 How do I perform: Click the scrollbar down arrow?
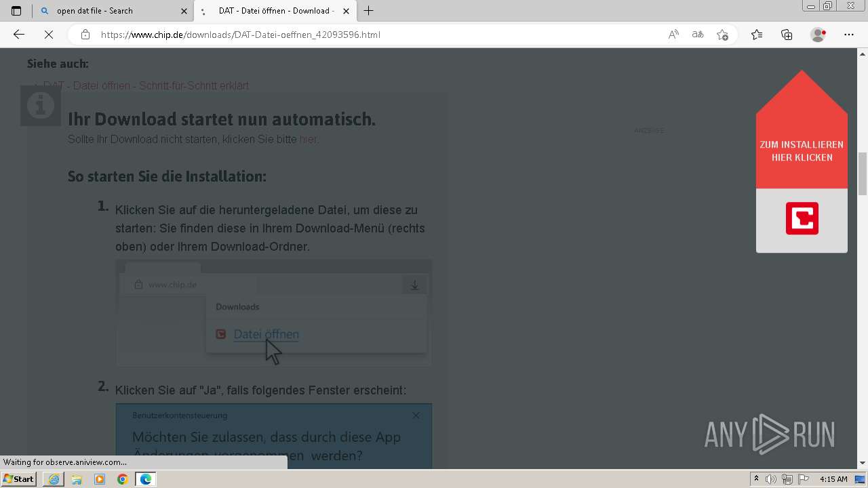[863, 463]
